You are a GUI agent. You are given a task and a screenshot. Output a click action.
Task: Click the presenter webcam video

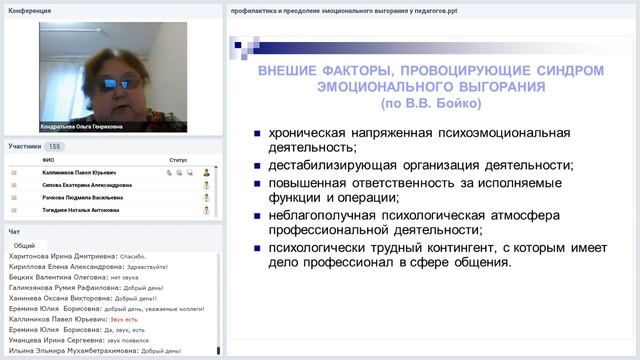click(113, 77)
